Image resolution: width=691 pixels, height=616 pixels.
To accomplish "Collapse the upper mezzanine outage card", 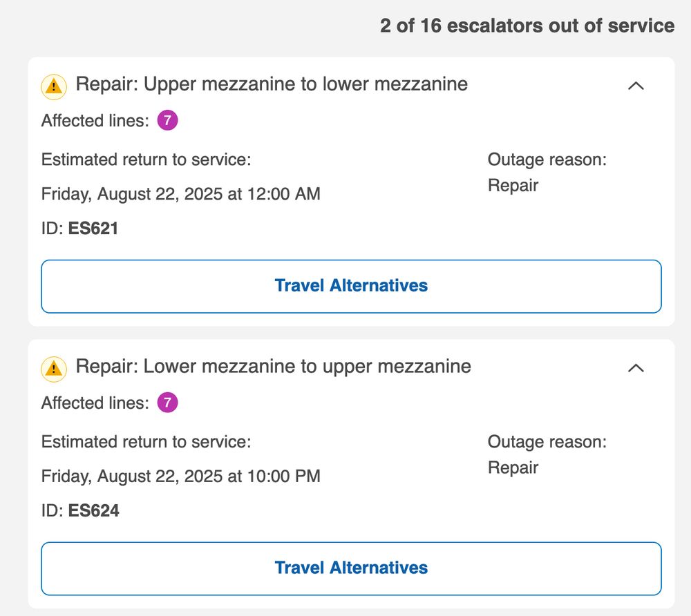I will pos(636,86).
